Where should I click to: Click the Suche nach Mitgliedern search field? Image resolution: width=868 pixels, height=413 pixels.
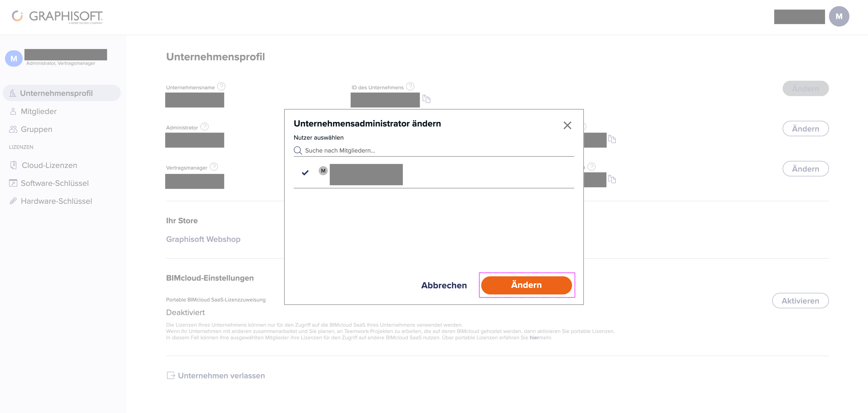tap(434, 151)
